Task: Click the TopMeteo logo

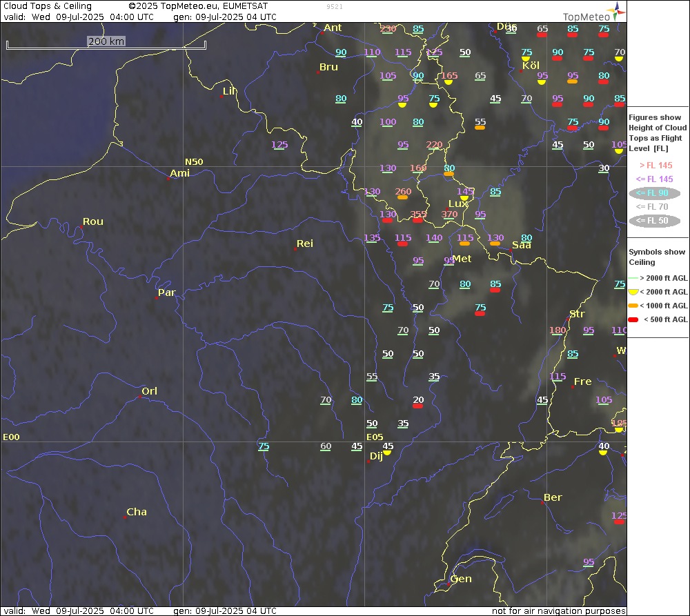Action: coord(594,12)
